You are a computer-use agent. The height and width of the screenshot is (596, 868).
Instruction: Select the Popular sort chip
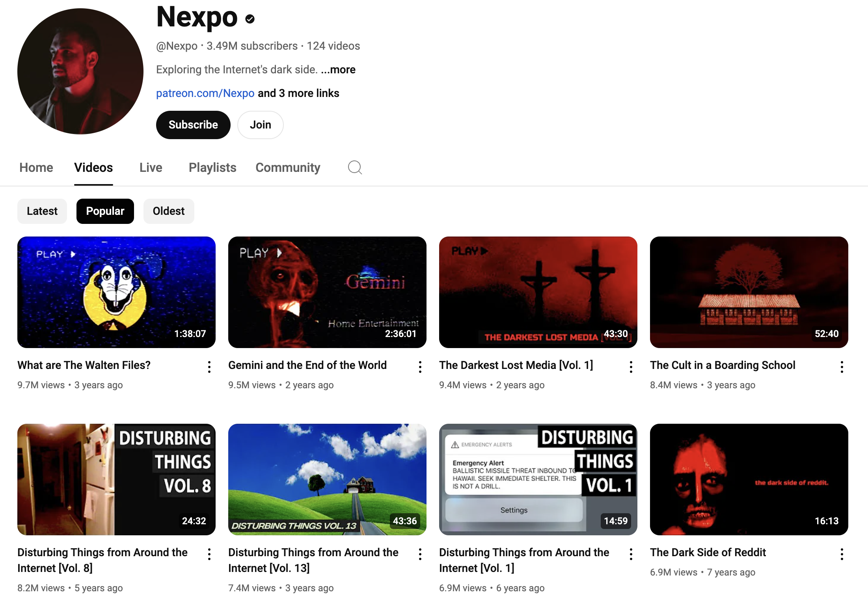click(x=105, y=211)
